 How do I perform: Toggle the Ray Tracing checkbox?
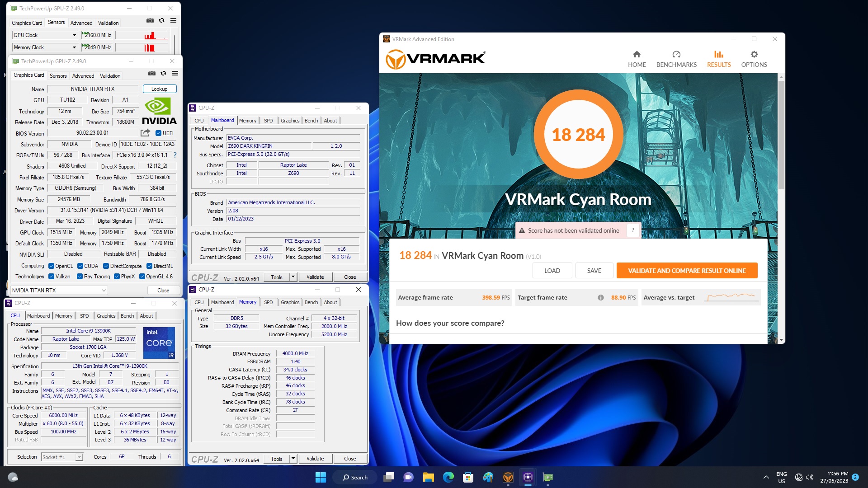pos(80,277)
